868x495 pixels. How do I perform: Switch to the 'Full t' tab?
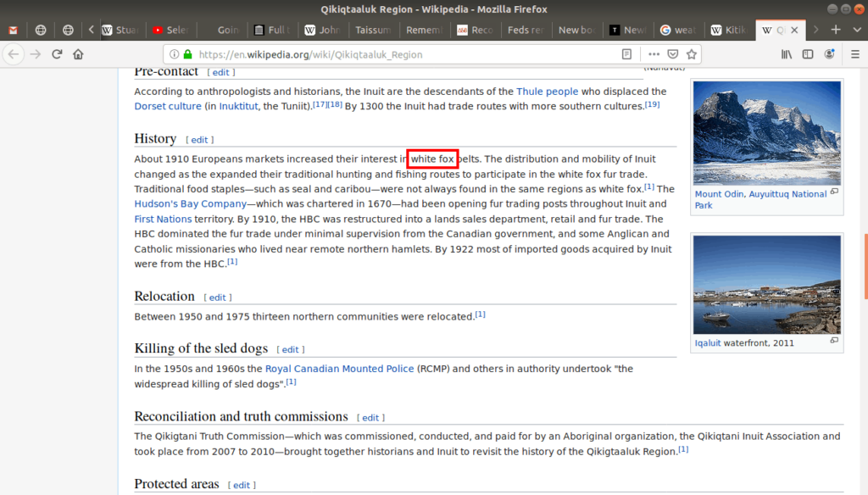click(272, 30)
